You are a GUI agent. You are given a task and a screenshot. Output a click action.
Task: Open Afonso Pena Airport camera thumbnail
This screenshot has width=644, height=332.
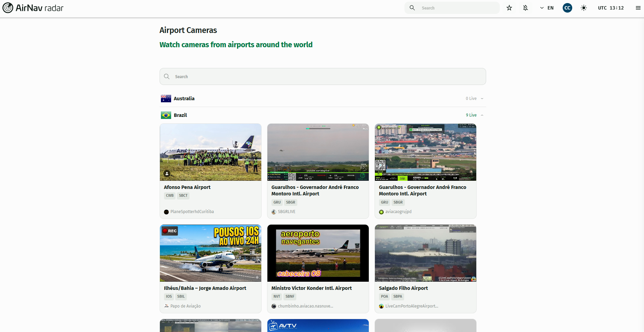coord(211,152)
